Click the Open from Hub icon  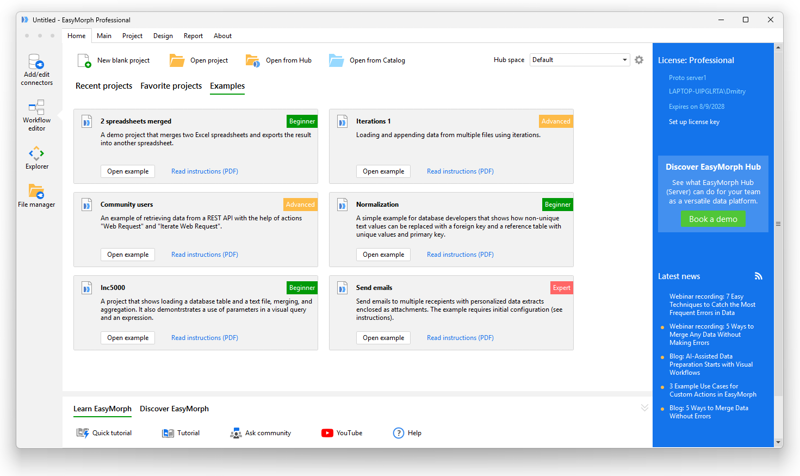click(x=253, y=60)
